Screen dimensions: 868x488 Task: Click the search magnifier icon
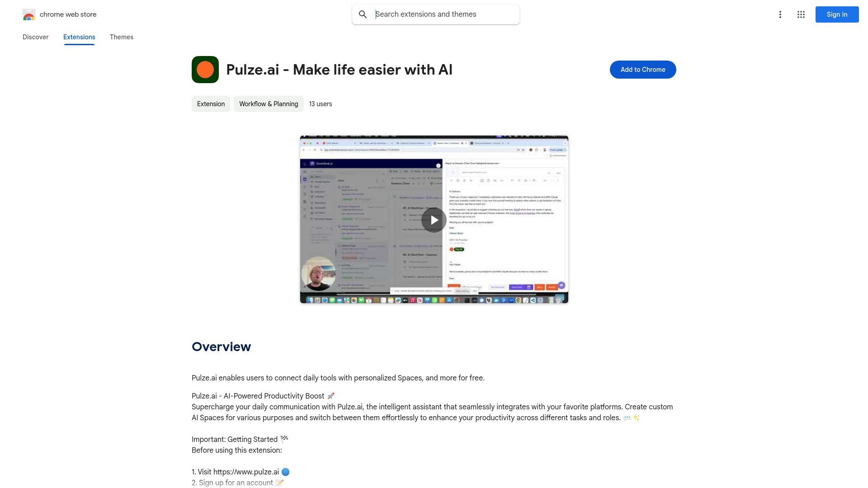(x=363, y=14)
